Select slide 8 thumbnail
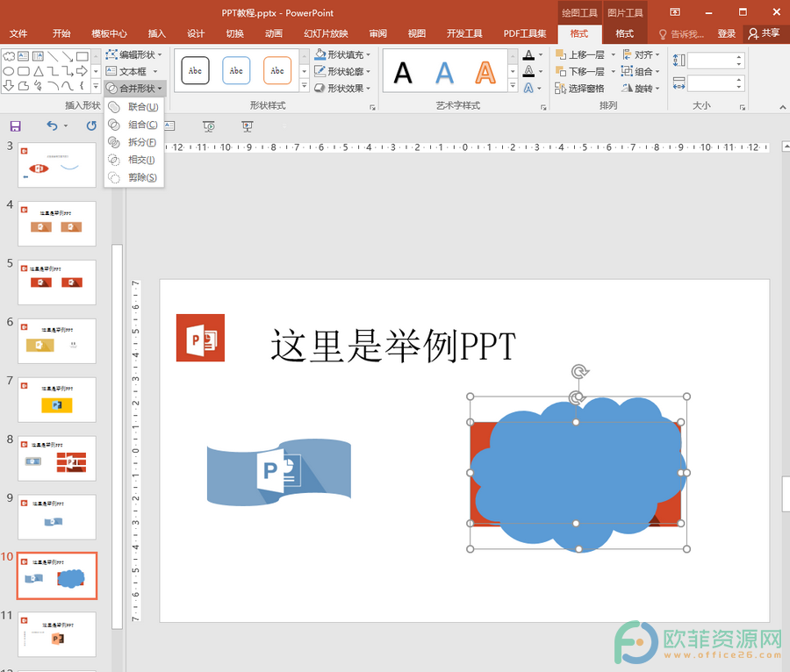 (57, 458)
